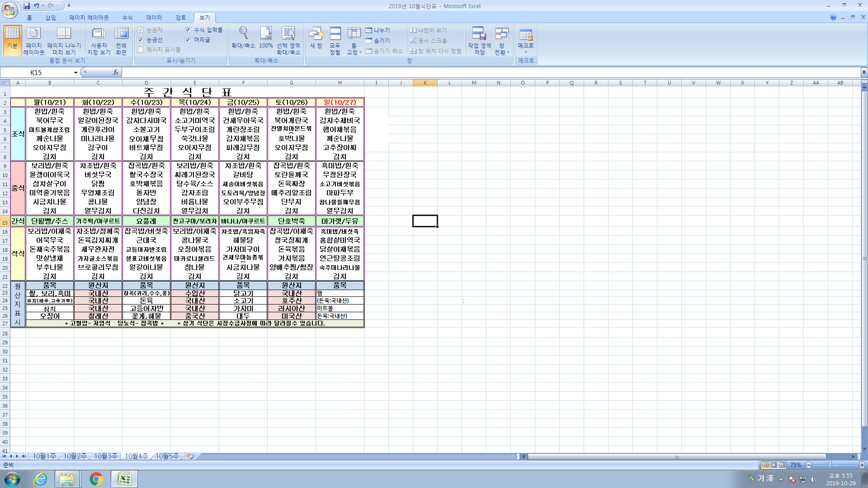
Task: Click the Hide window button (숨기기)
Action: 377,41
